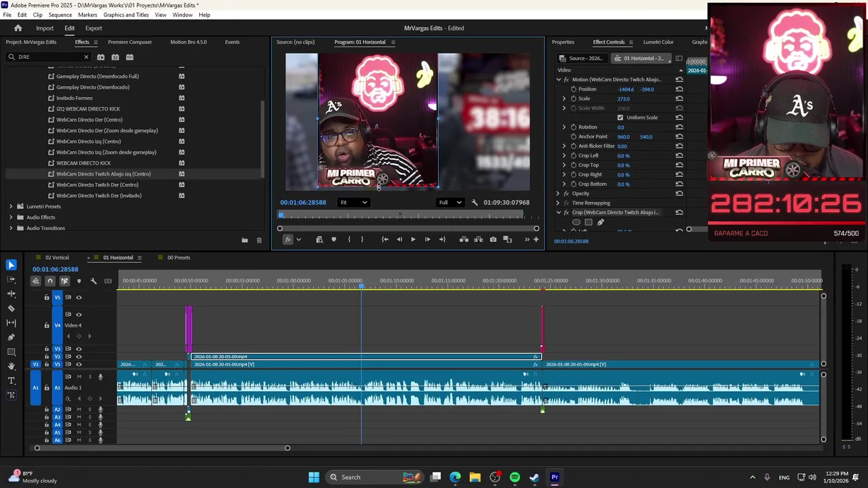Open the Fit zoom level dropdown
This screenshot has width=868, height=488.
(x=354, y=202)
